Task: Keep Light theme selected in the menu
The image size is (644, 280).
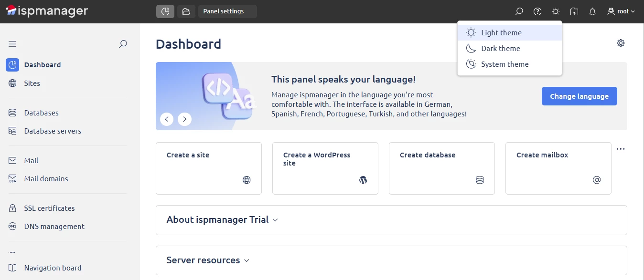Action: point(502,32)
